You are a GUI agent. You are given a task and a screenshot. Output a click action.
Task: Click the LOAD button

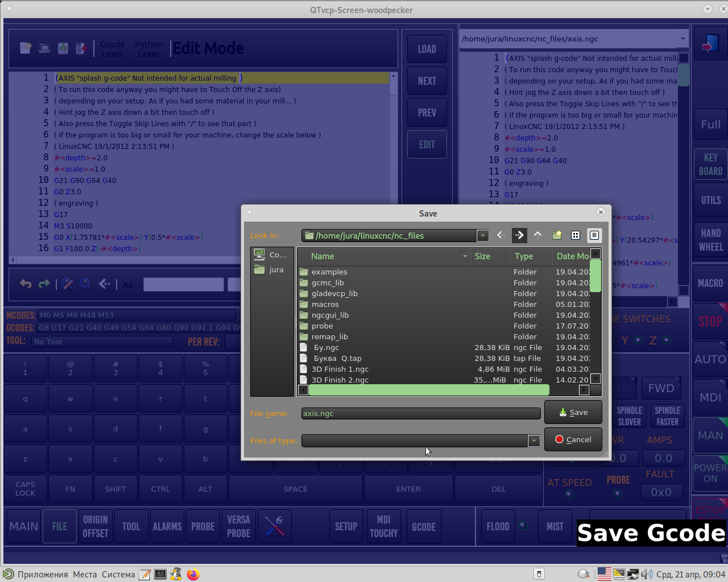pyautogui.click(x=427, y=49)
